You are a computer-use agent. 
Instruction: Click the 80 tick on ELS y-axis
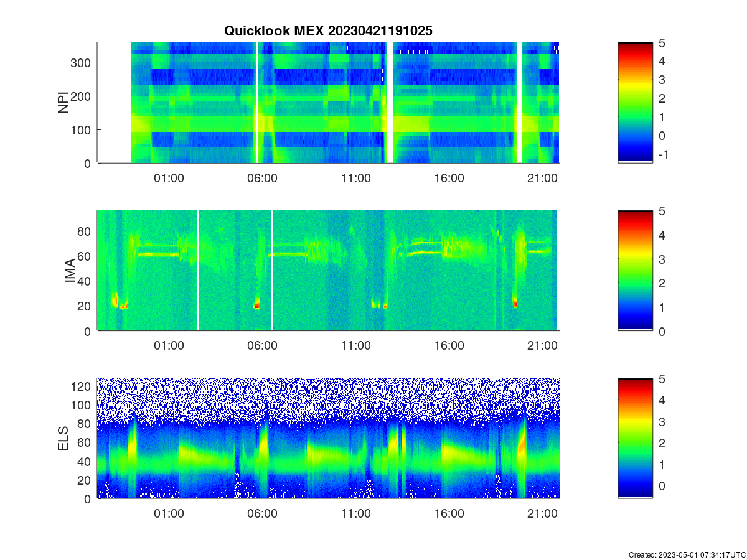coord(85,424)
